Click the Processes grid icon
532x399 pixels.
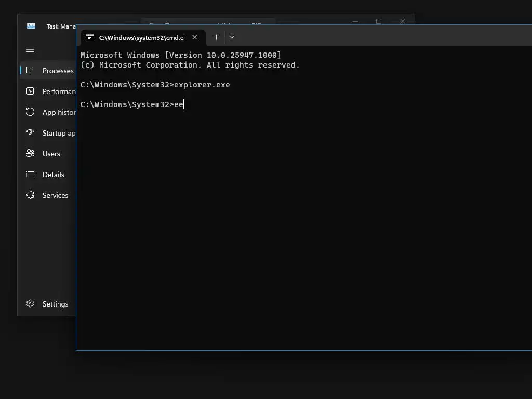(30, 70)
